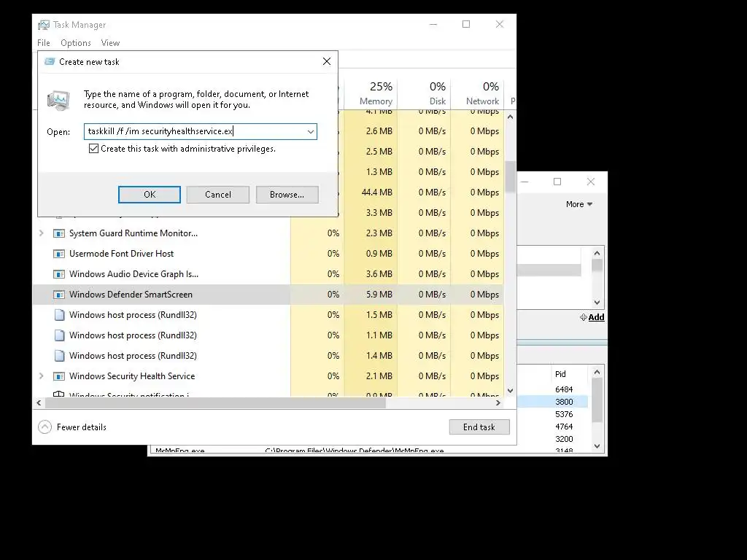Expand the System Guard Runtime Monitor row
The image size is (747, 560).
[x=42, y=233]
